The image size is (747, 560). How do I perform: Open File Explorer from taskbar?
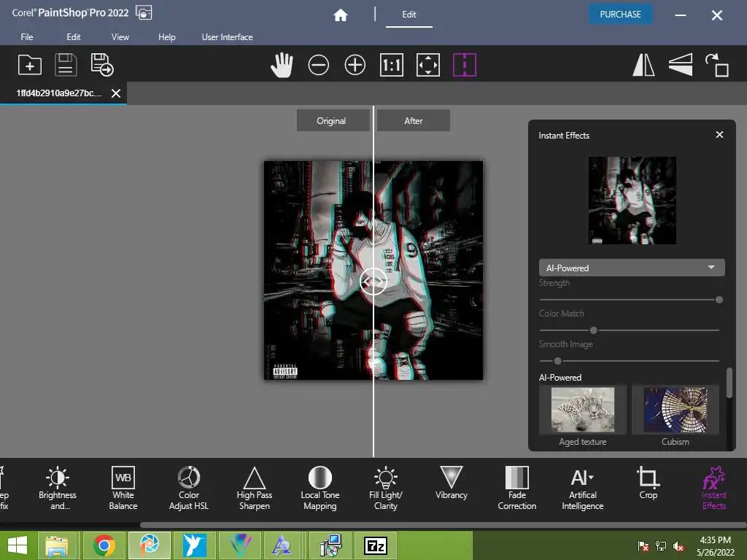(57, 545)
